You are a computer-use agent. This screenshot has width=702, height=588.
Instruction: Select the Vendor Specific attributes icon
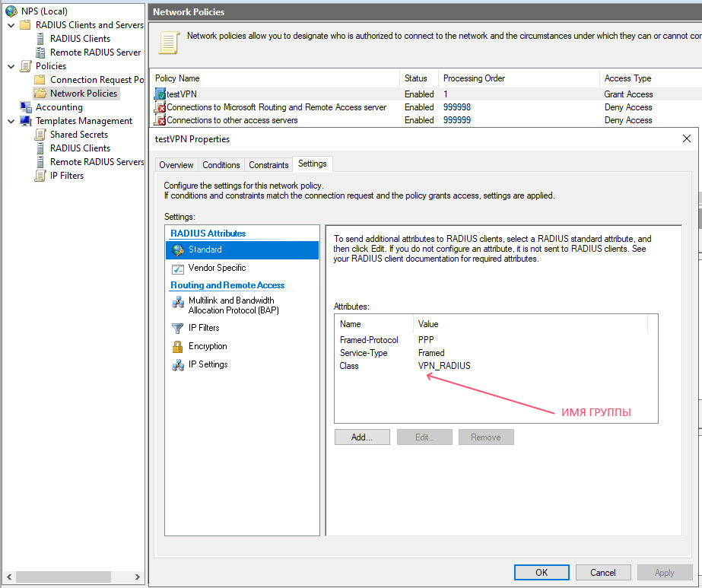[x=178, y=269]
